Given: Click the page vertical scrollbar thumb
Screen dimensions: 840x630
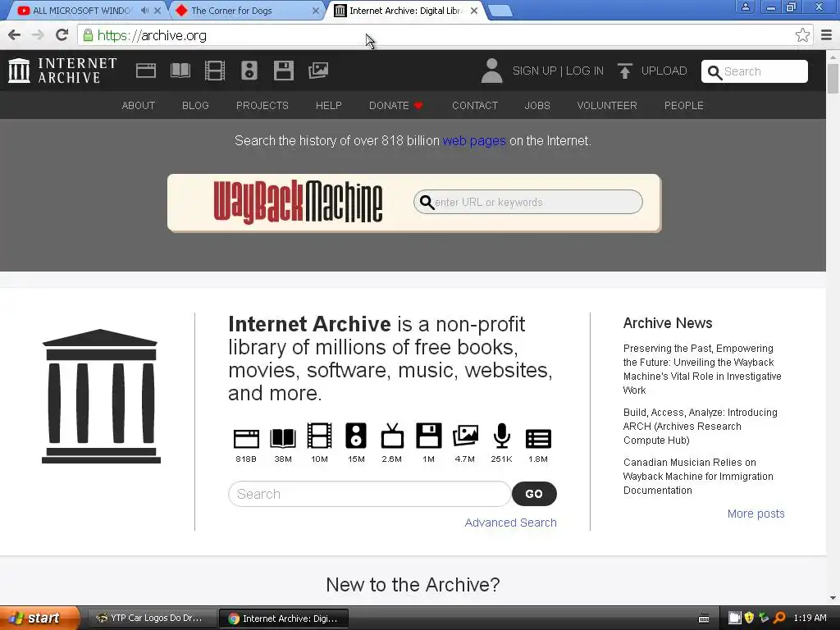Looking at the screenshot, I should point(833,78).
